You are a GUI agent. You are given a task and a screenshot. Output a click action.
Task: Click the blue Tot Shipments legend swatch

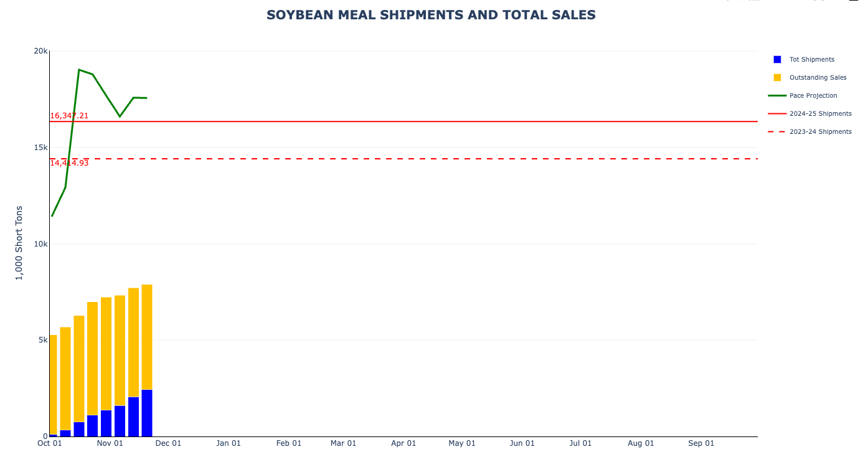[x=777, y=60]
